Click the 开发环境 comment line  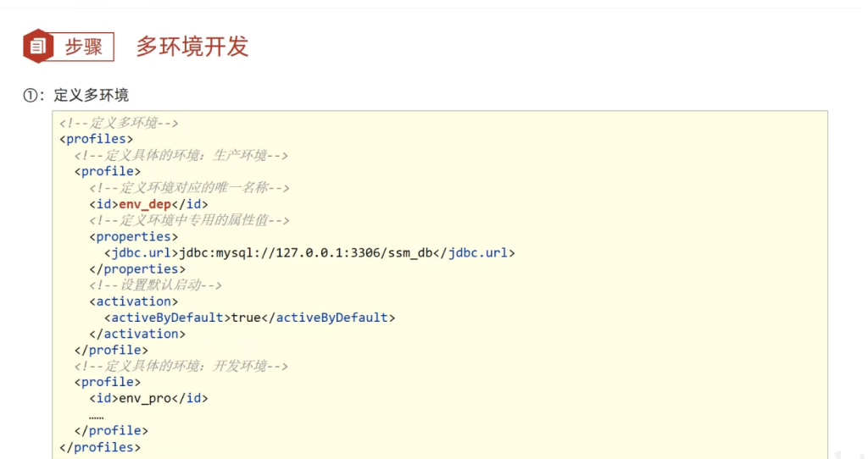click(x=181, y=367)
